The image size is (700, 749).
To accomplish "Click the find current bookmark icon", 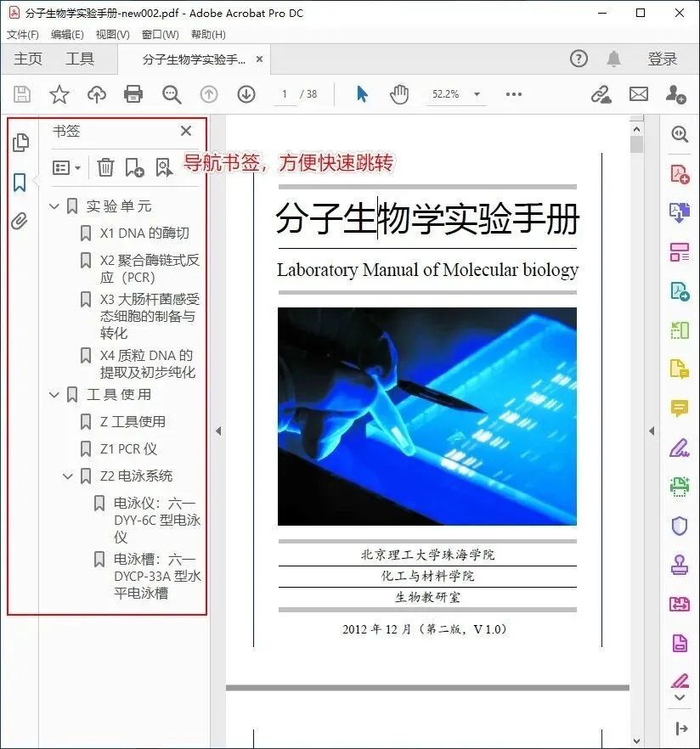I will pyautogui.click(x=164, y=167).
